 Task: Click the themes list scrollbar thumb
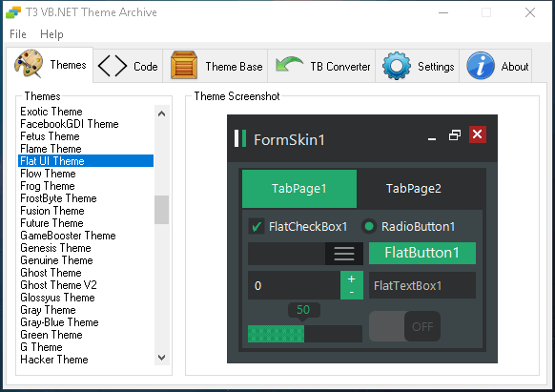coord(162,210)
